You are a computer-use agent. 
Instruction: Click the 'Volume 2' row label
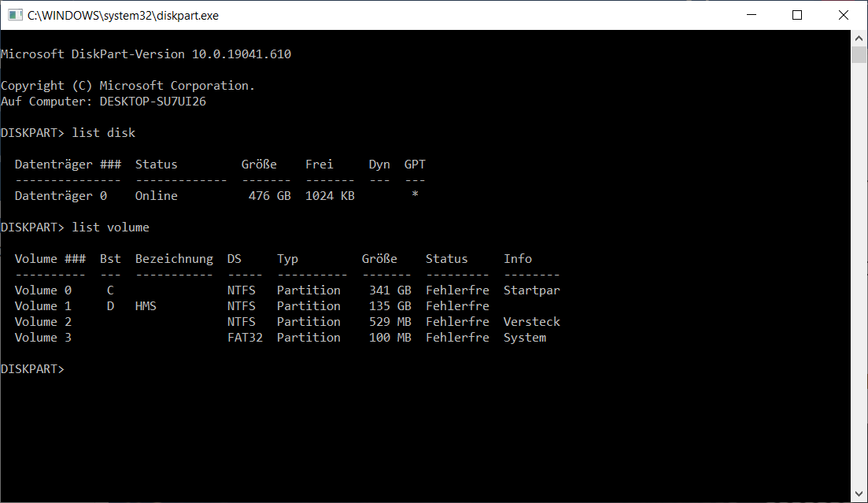pos(43,322)
